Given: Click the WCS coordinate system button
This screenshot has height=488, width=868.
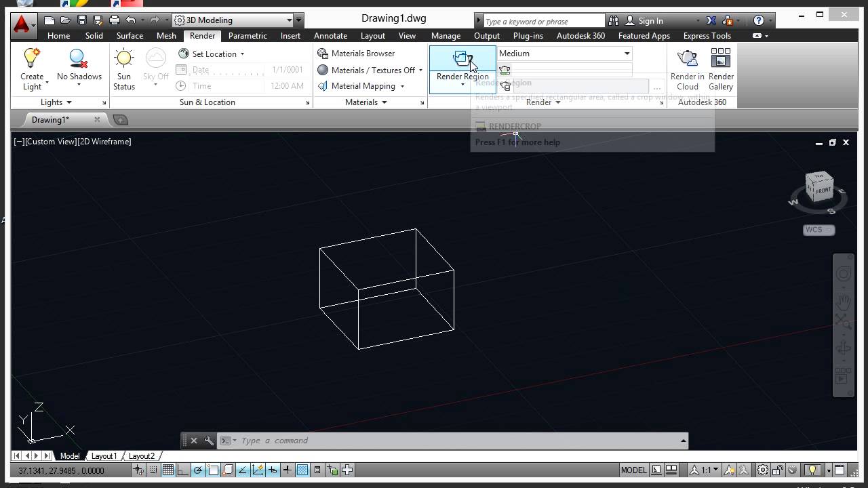Looking at the screenshot, I should pos(818,230).
